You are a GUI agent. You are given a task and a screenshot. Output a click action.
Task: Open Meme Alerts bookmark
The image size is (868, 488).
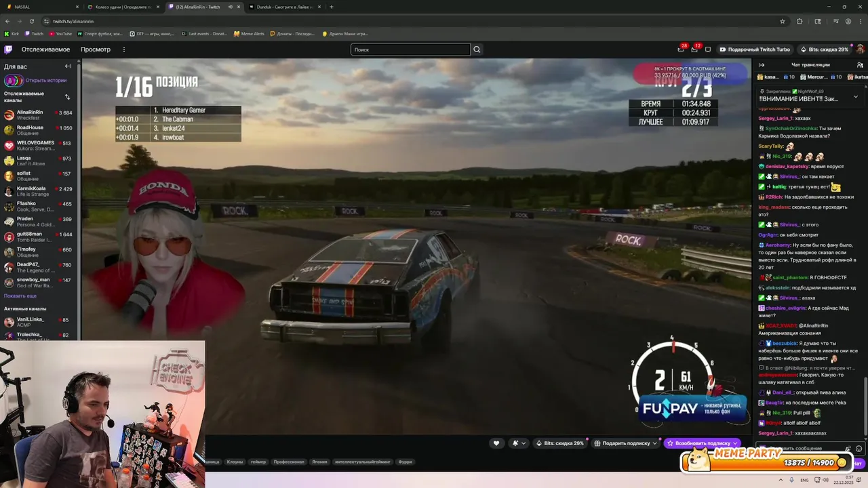(x=249, y=33)
